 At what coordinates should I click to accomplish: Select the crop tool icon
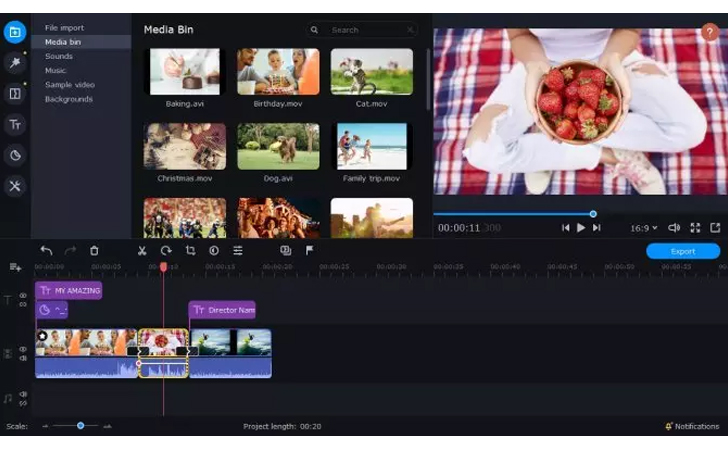[x=190, y=251]
